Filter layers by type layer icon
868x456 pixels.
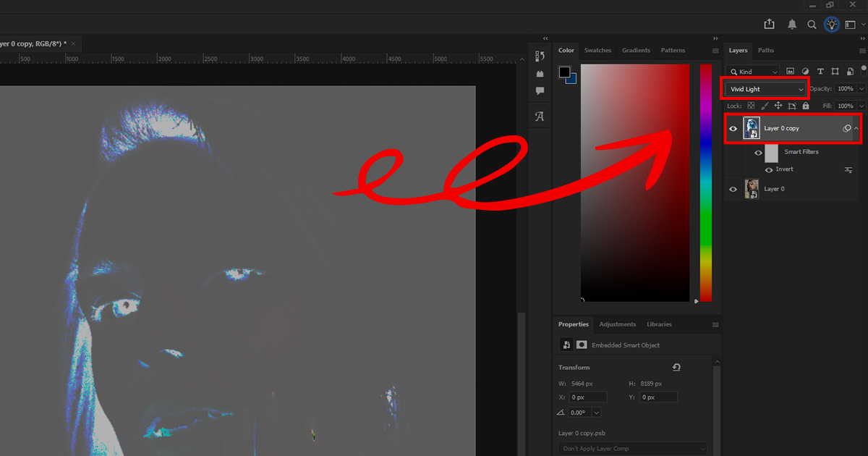click(820, 71)
